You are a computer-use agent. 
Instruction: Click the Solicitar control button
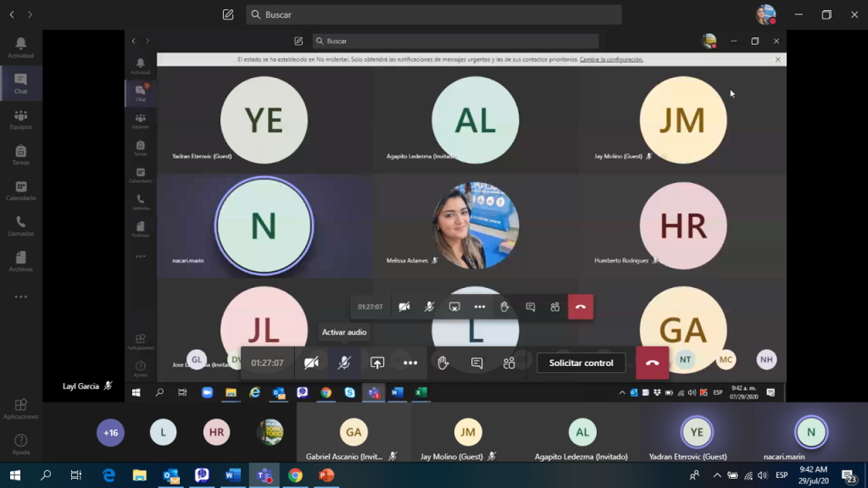(581, 363)
